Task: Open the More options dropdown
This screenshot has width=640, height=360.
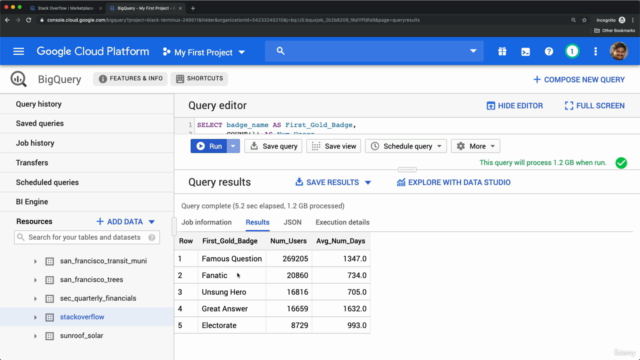Action: click(476, 146)
